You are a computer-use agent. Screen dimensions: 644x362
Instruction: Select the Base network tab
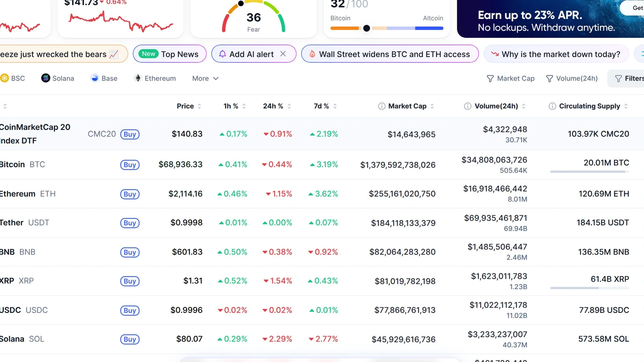click(x=104, y=78)
